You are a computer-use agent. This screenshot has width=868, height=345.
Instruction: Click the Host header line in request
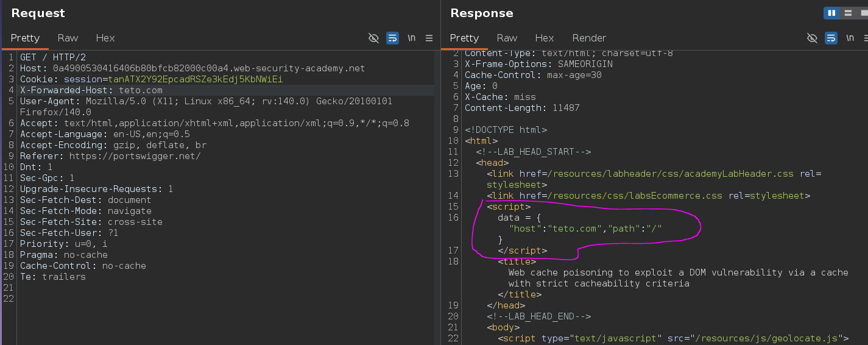(192, 68)
